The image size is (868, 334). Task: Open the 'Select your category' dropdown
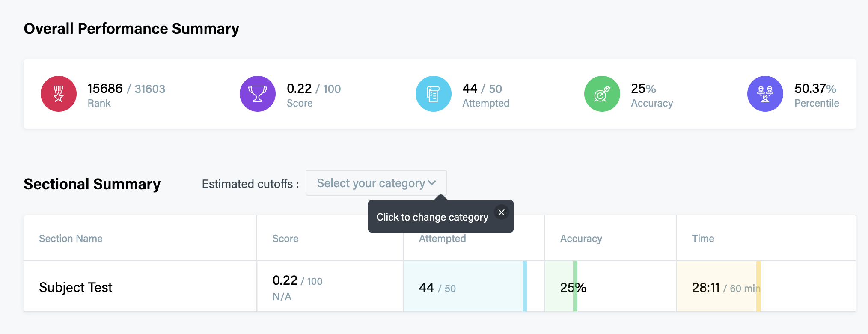(x=371, y=183)
